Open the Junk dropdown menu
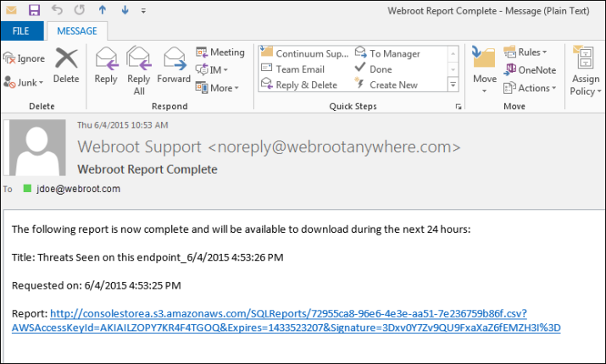The width and height of the screenshot is (606, 364). click(x=24, y=83)
